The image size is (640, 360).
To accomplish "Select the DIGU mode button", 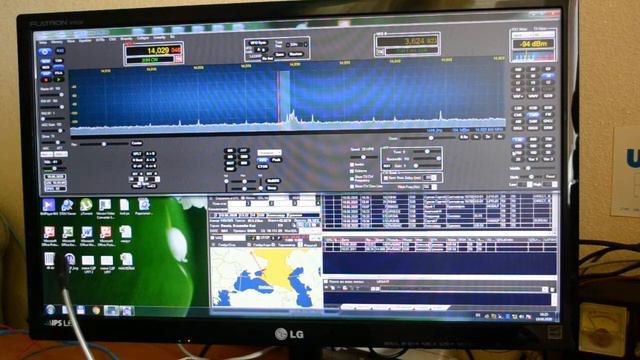I will [x=533, y=128].
